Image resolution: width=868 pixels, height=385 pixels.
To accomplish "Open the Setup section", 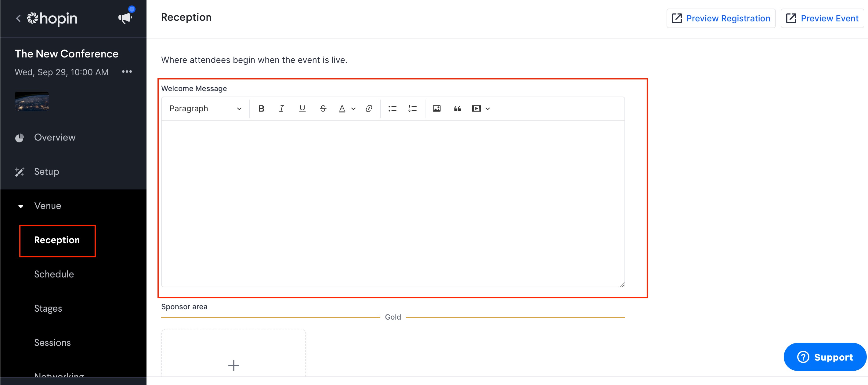I will coord(46,171).
